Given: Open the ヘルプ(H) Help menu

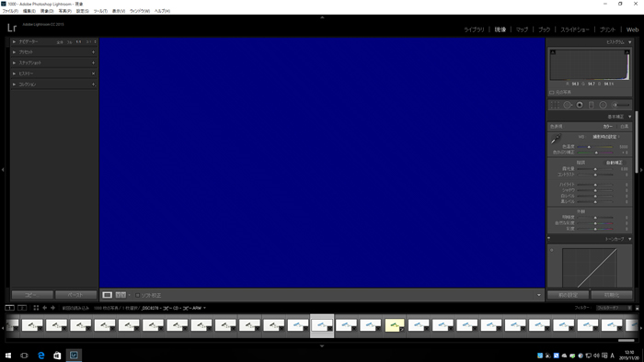Looking at the screenshot, I should (162, 11).
